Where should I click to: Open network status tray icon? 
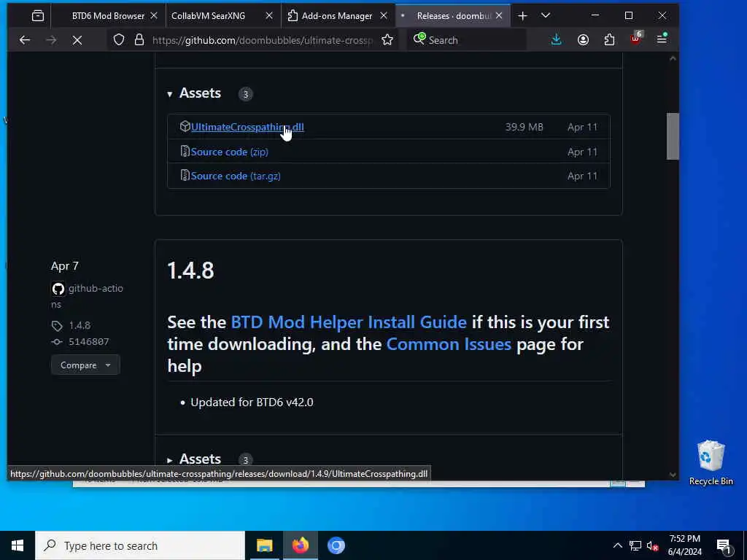click(635, 545)
